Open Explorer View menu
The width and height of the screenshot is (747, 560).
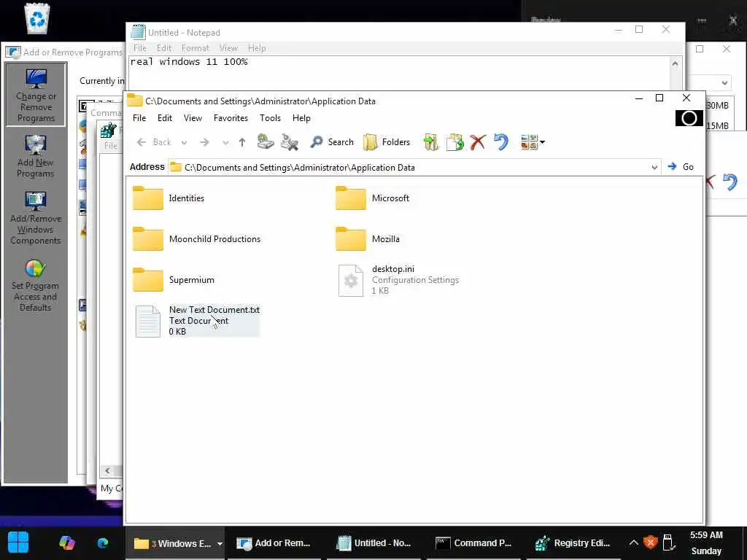click(x=193, y=118)
